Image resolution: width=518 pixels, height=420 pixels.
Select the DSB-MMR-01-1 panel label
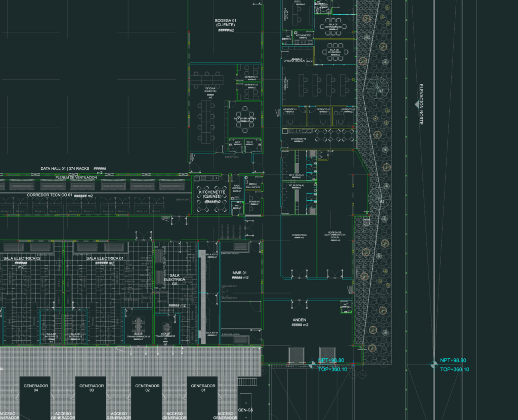[229, 286]
